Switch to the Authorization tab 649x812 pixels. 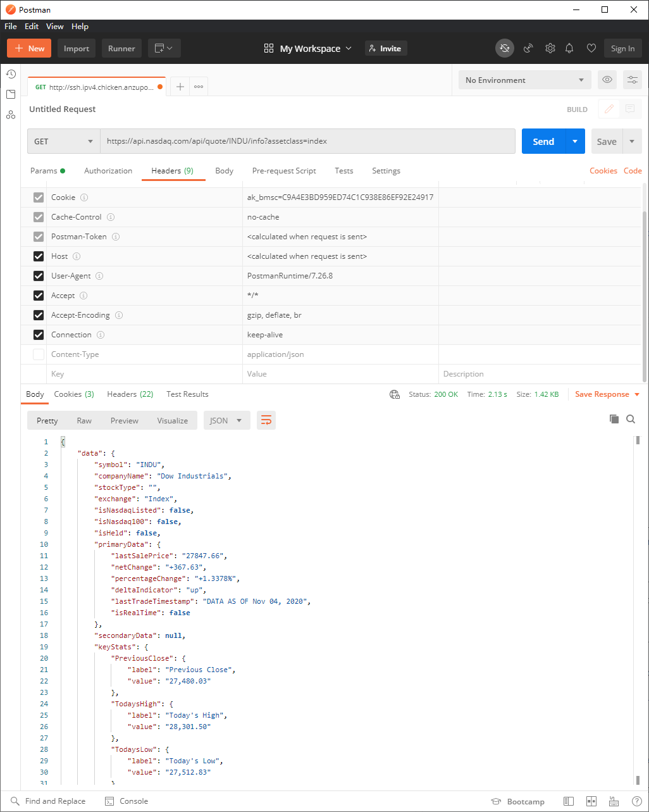point(108,171)
